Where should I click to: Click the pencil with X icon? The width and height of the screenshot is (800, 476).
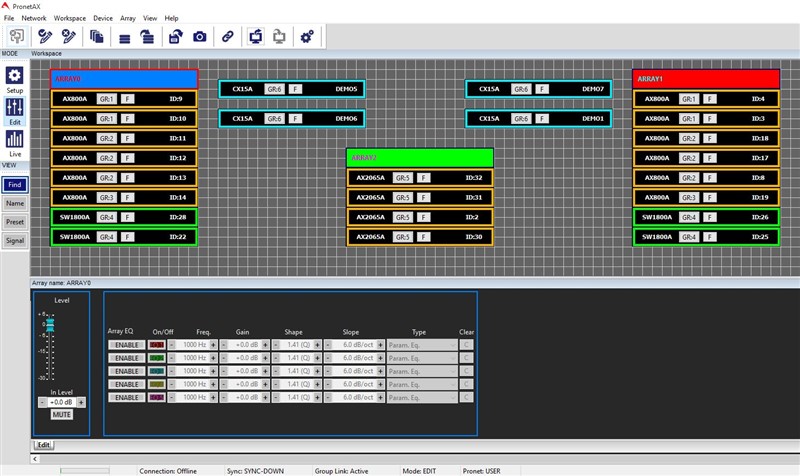pyautogui.click(x=68, y=36)
